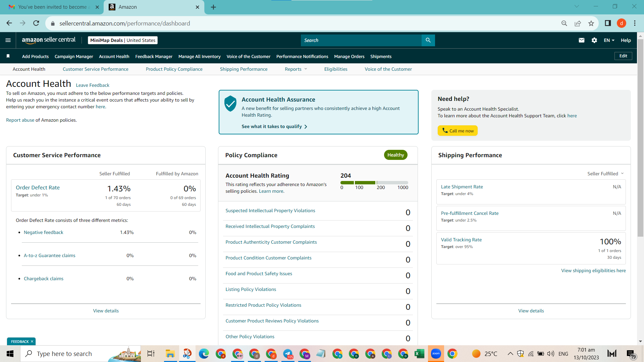
Task: Click the Edit button in navigation bar
Action: [x=623, y=56]
